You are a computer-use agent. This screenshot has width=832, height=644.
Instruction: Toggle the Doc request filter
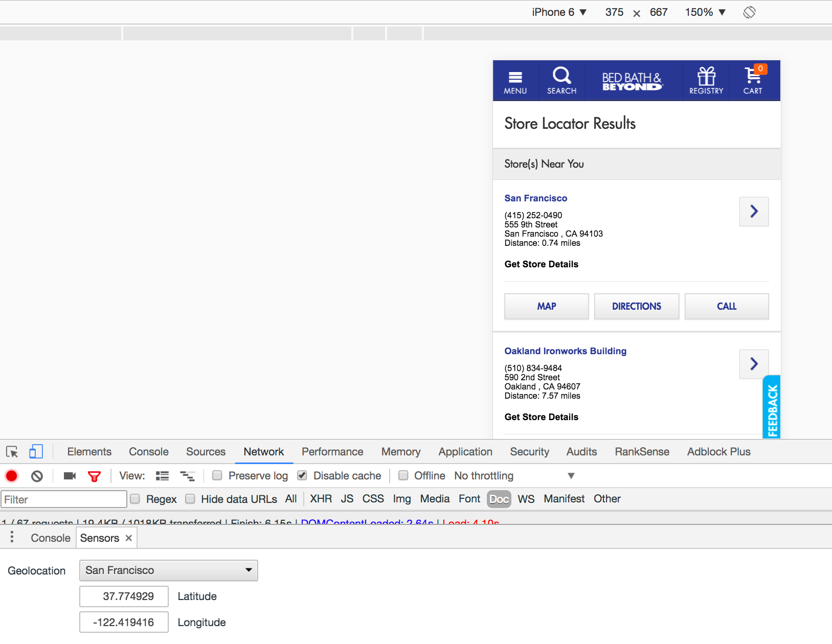(499, 499)
